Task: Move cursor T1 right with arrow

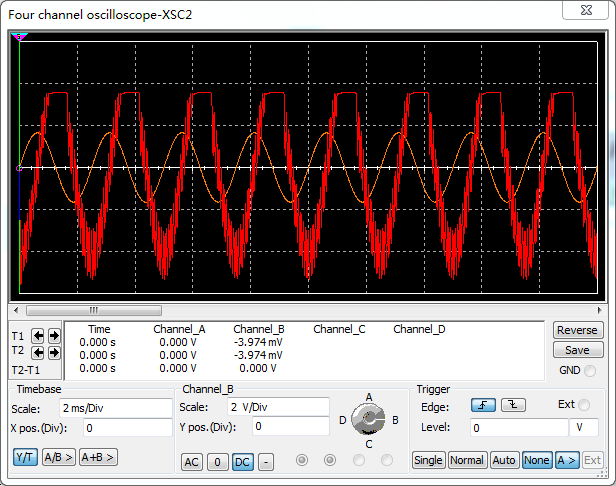Action: (54, 336)
